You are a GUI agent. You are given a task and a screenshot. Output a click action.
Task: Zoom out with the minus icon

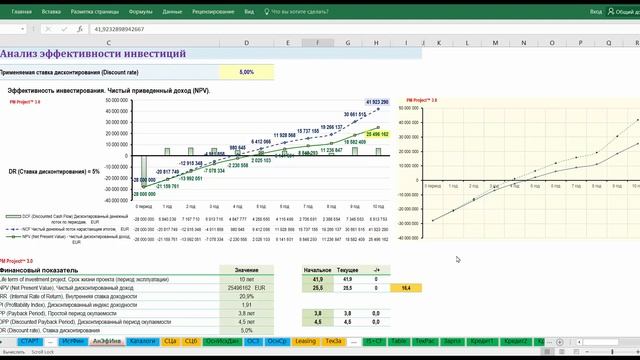click(587, 351)
